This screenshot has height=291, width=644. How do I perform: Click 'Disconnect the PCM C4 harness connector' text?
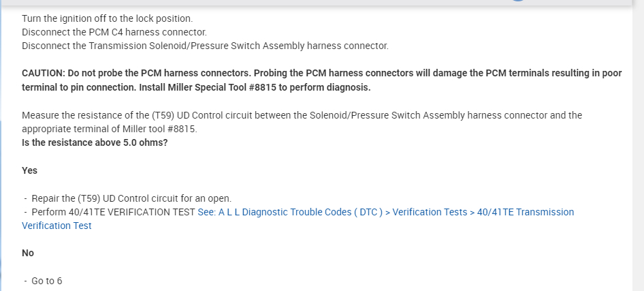tap(114, 32)
